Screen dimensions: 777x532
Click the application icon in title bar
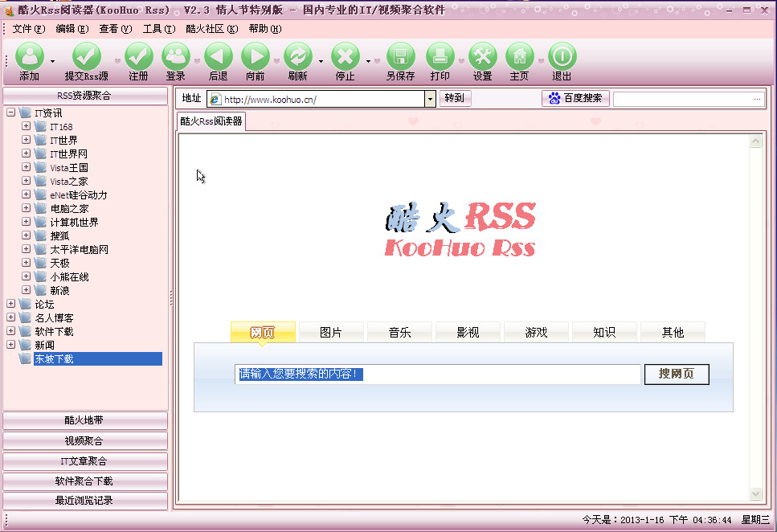9,10
